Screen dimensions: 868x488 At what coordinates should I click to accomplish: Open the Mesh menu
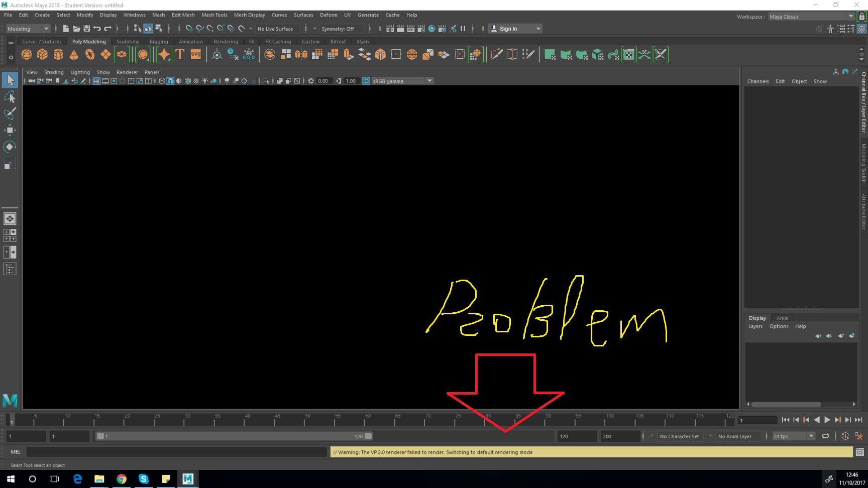coord(158,15)
